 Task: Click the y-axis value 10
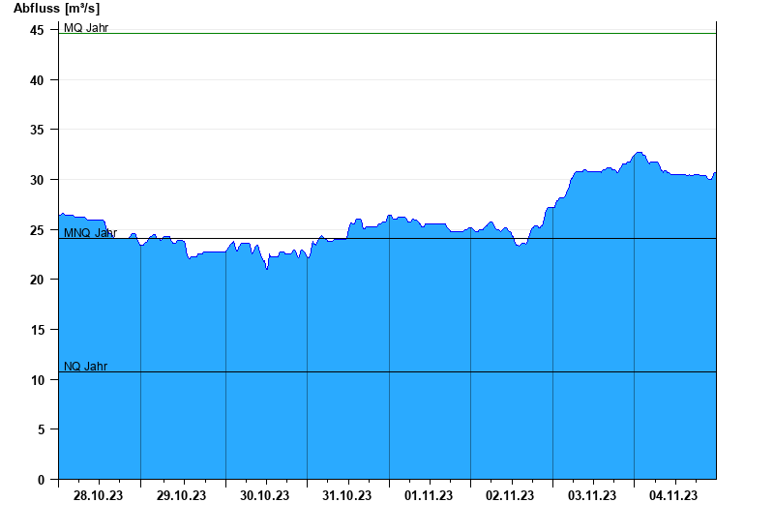click(37, 380)
